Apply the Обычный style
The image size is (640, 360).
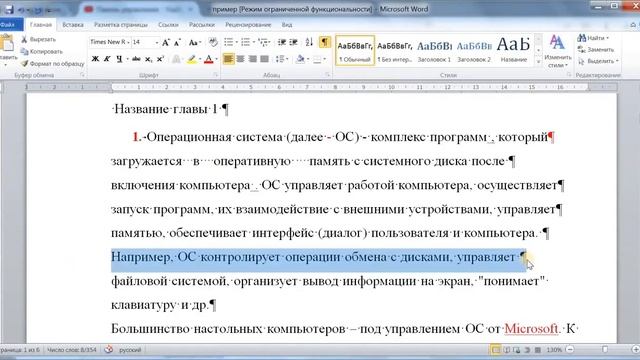pos(355,51)
